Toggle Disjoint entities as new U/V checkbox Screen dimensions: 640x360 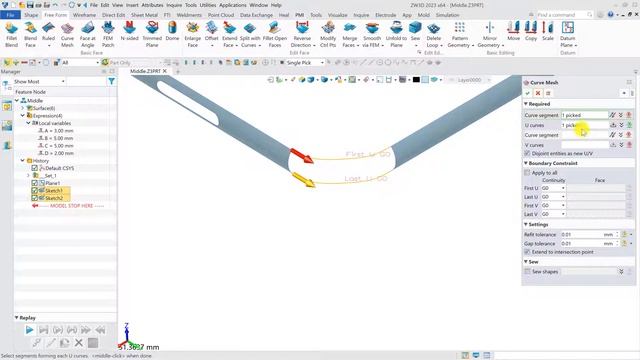click(x=527, y=153)
